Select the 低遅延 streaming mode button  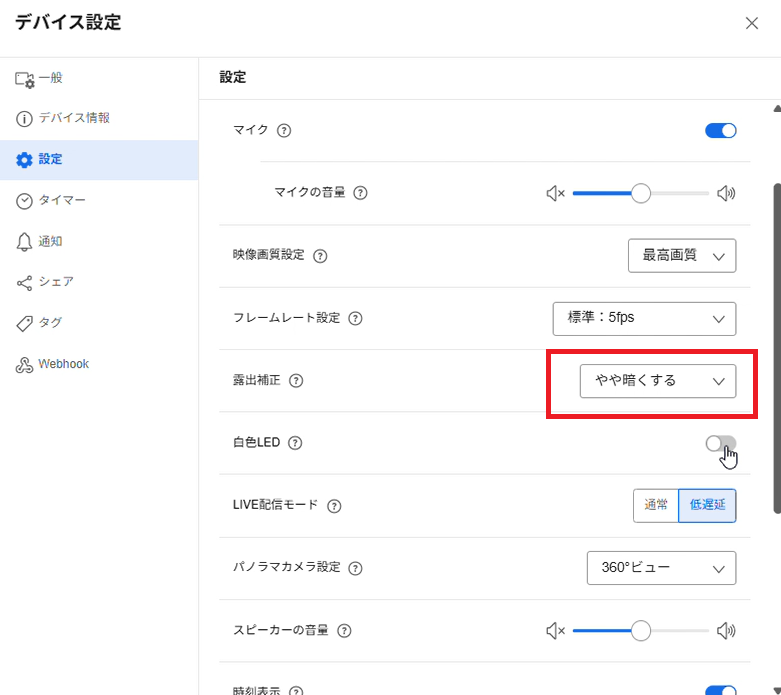(707, 505)
